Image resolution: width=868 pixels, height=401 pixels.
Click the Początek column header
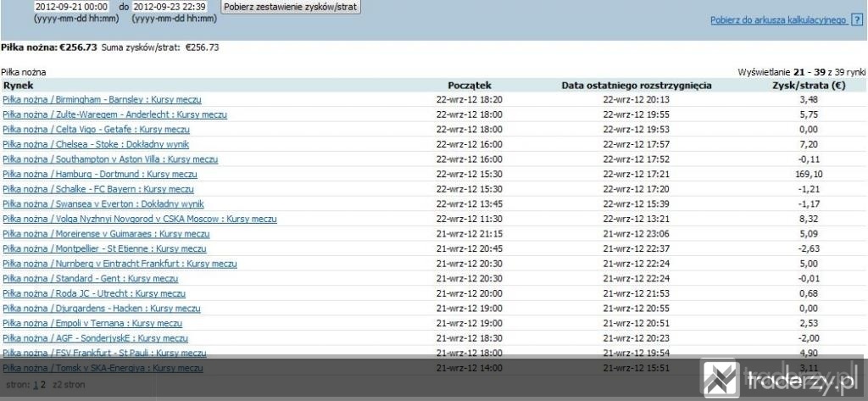coord(470,86)
